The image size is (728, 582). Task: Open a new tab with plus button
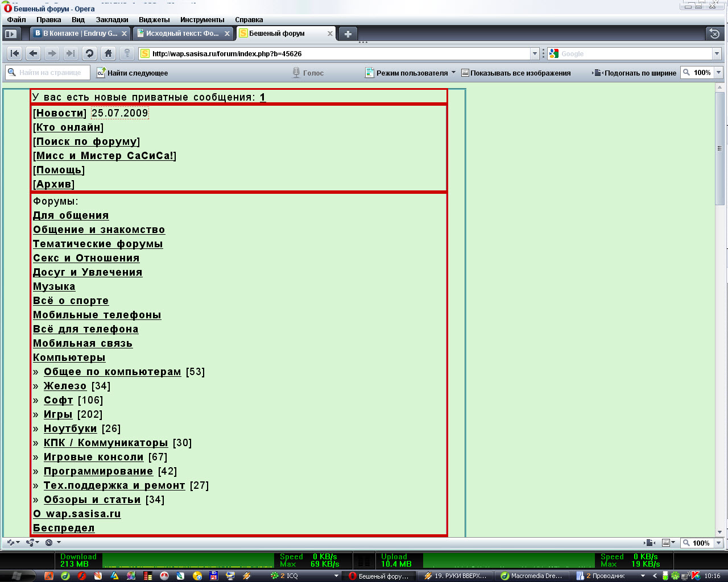pos(348,34)
